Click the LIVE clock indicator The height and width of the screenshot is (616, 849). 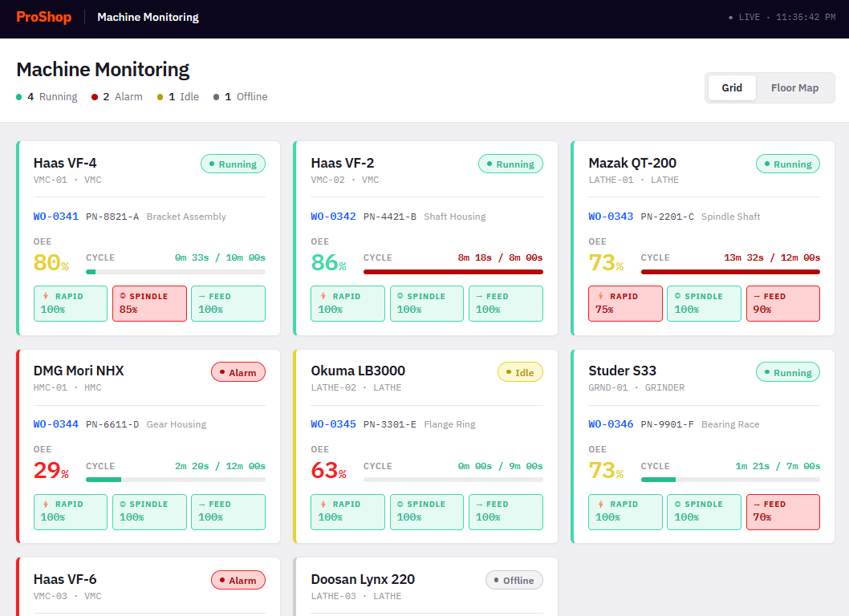click(x=782, y=18)
